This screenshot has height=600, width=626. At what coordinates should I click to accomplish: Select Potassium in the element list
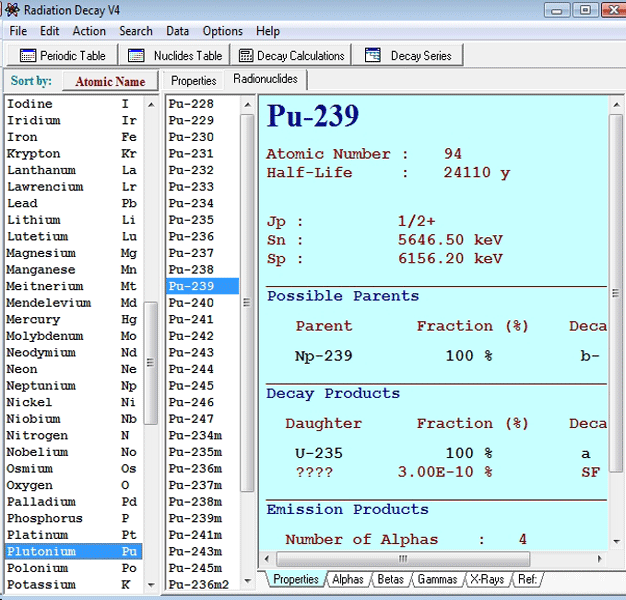pyautogui.click(x=73, y=585)
